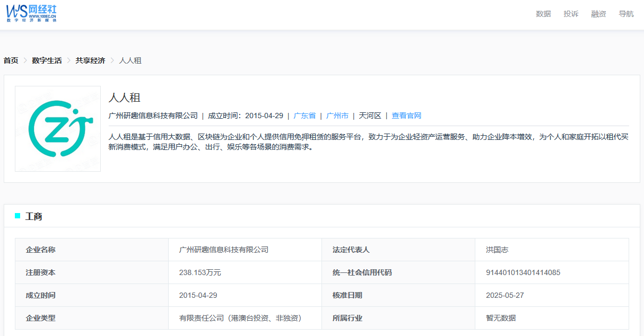This screenshot has height=336, width=644.
Task: Click the 网经社 site logo
Action: click(31, 13)
